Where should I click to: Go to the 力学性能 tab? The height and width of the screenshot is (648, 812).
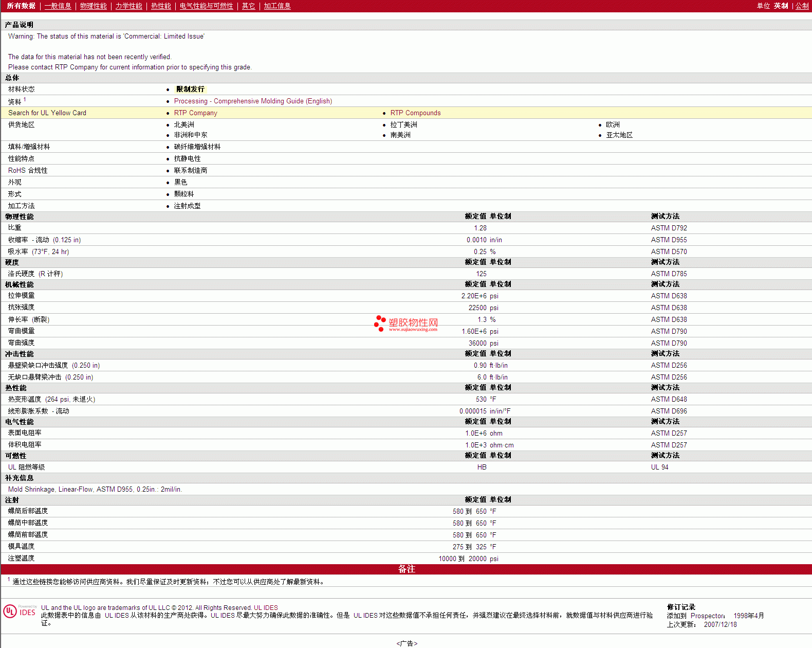[x=128, y=6]
